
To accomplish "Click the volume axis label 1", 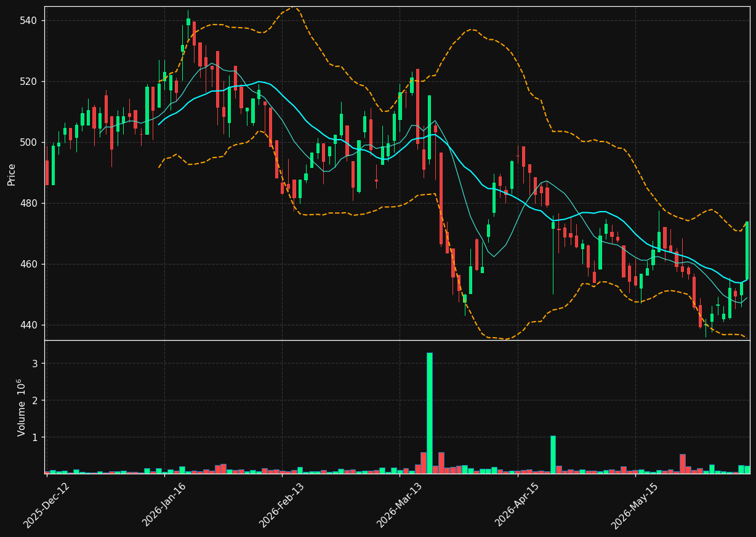I will pos(35,438).
